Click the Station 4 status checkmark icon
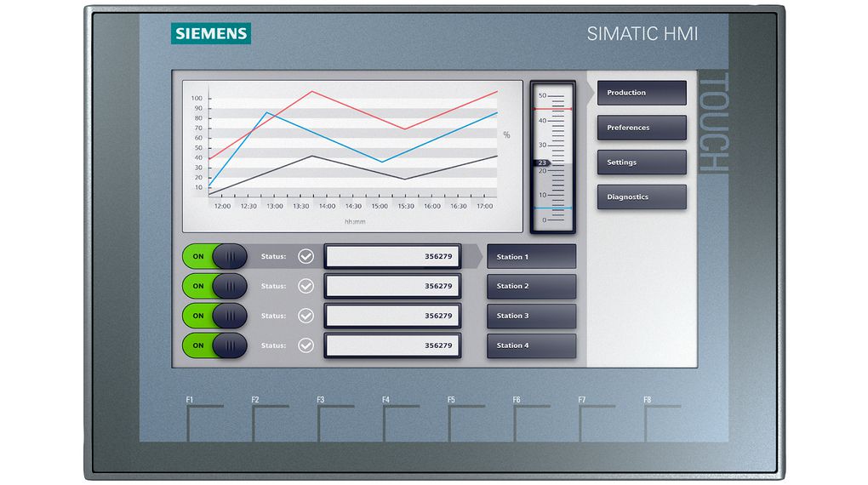Image resolution: width=868 pixels, height=485 pixels. tap(306, 345)
